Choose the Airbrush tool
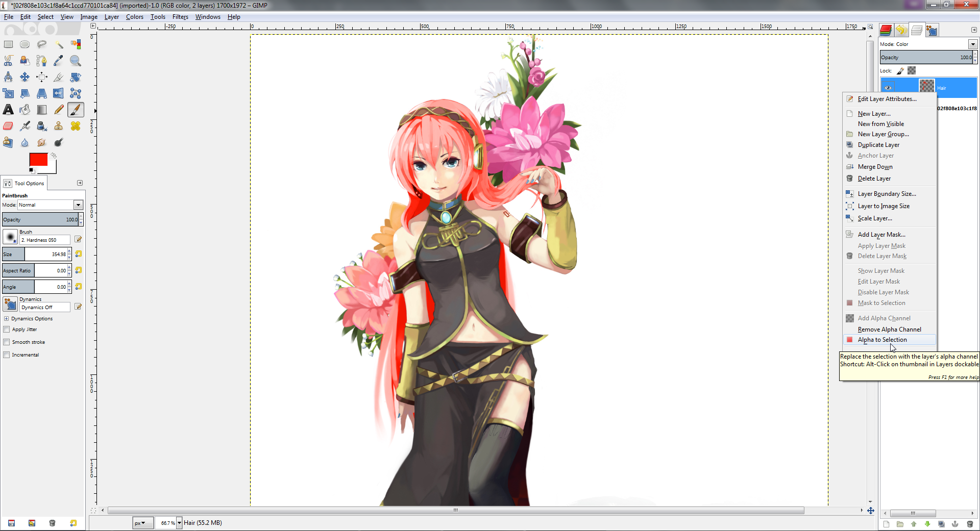Viewport: 980px width, 531px height. point(25,126)
